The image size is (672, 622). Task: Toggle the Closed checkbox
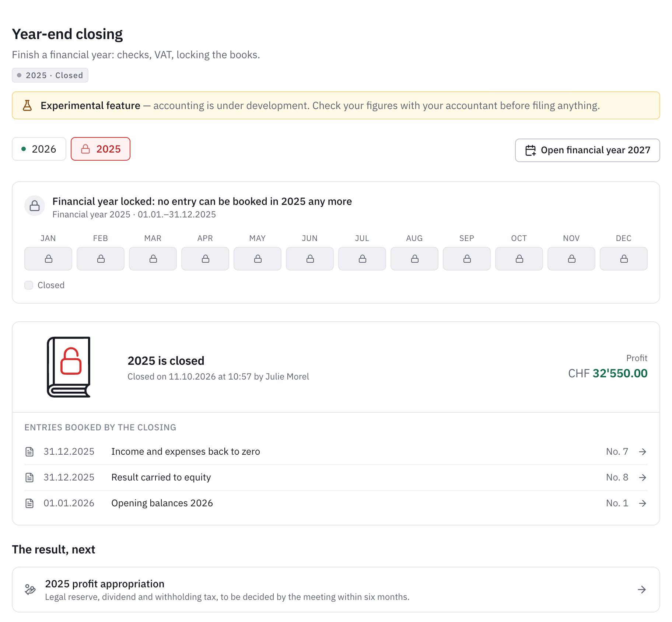click(29, 285)
